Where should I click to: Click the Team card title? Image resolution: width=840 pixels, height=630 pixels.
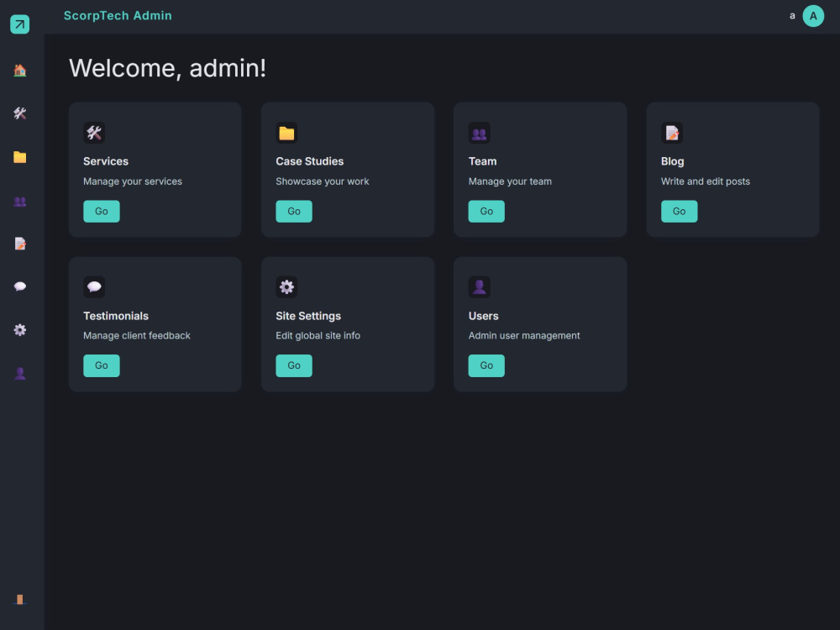[x=483, y=161]
